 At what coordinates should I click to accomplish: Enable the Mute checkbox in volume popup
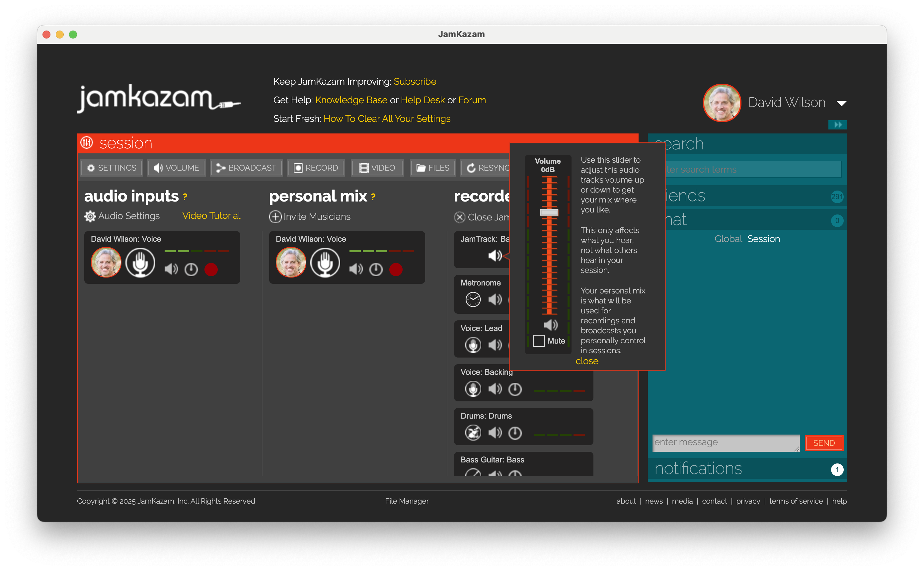pyautogui.click(x=539, y=341)
